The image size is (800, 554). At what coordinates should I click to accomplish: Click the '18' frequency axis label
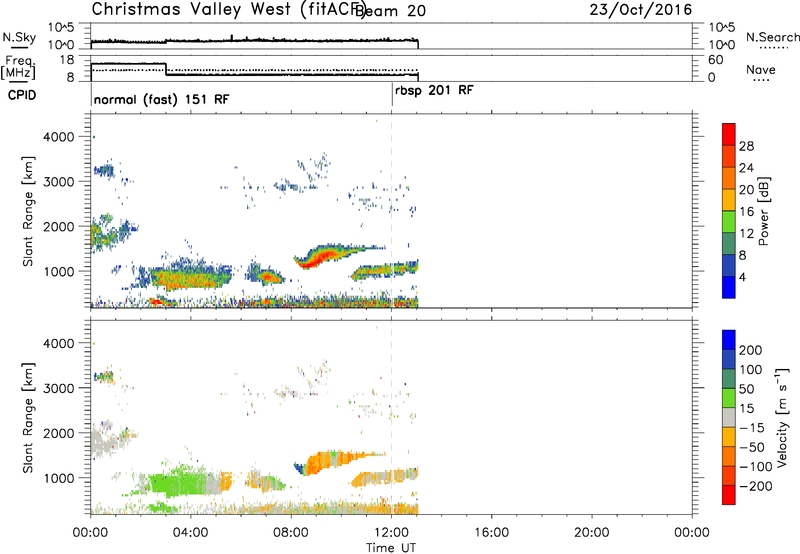[67, 60]
